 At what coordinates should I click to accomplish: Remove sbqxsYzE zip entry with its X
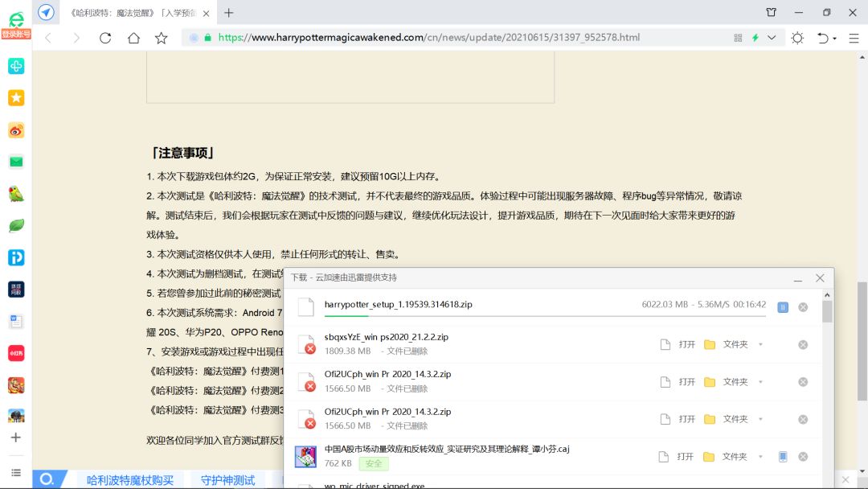click(x=803, y=344)
